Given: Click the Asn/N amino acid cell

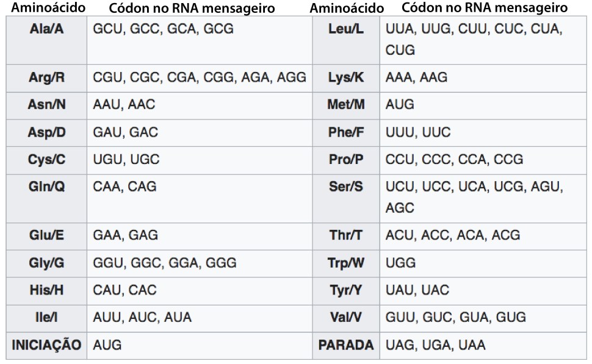Looking at the screenshot, I should 46,104.
